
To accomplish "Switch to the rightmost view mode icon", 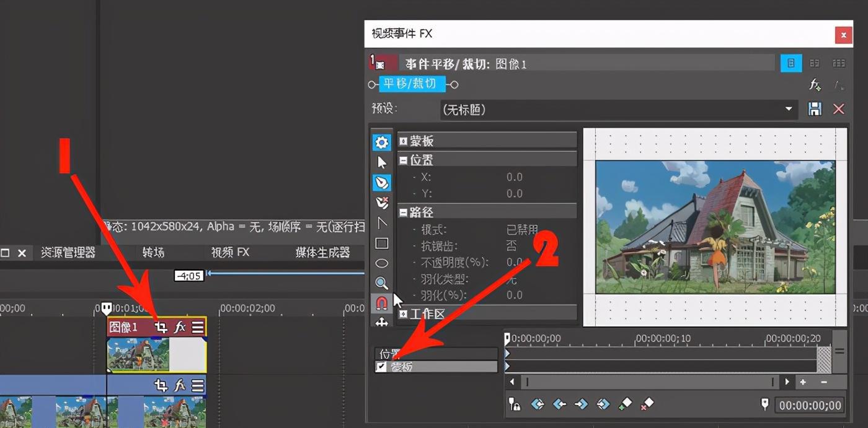I will [x=838, y=63].
